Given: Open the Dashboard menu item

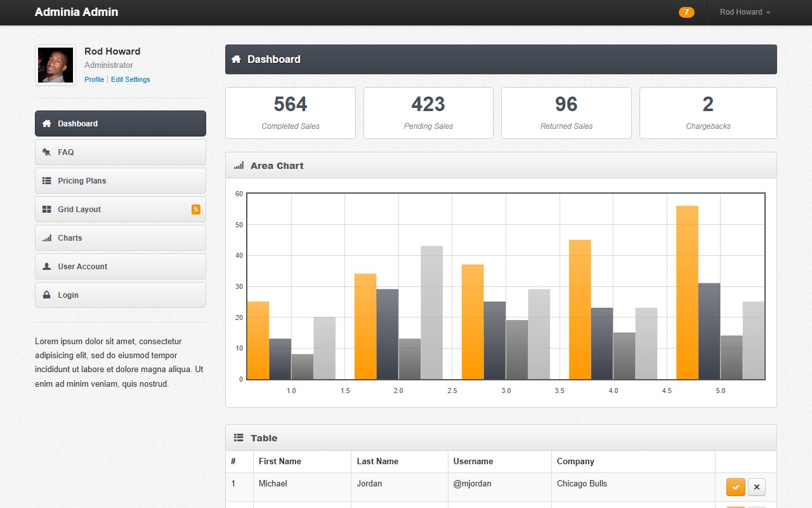Looking at the screenshot, I should click(x=121, y=123).
